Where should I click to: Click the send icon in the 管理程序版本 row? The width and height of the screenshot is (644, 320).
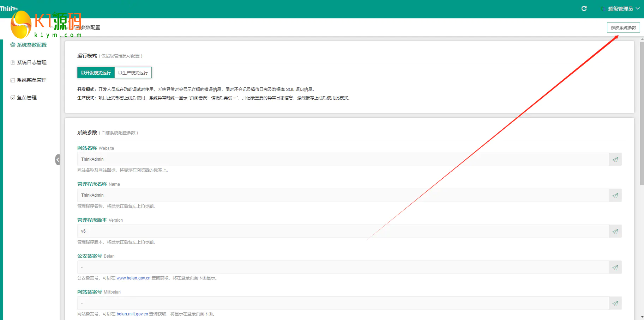coord(615,231)
